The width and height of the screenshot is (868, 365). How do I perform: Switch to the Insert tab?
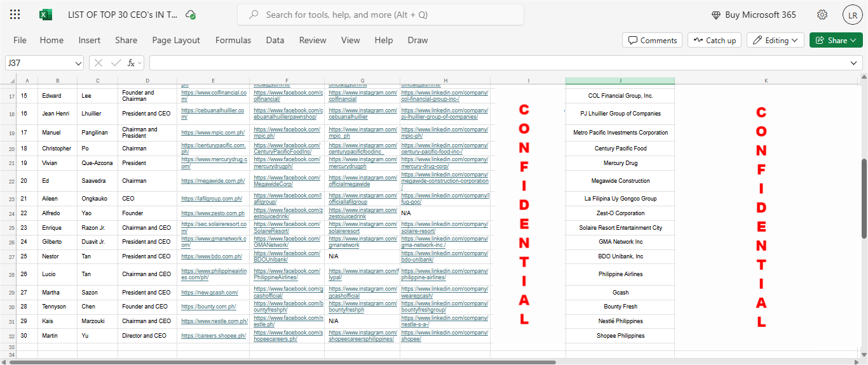[90, 40]
